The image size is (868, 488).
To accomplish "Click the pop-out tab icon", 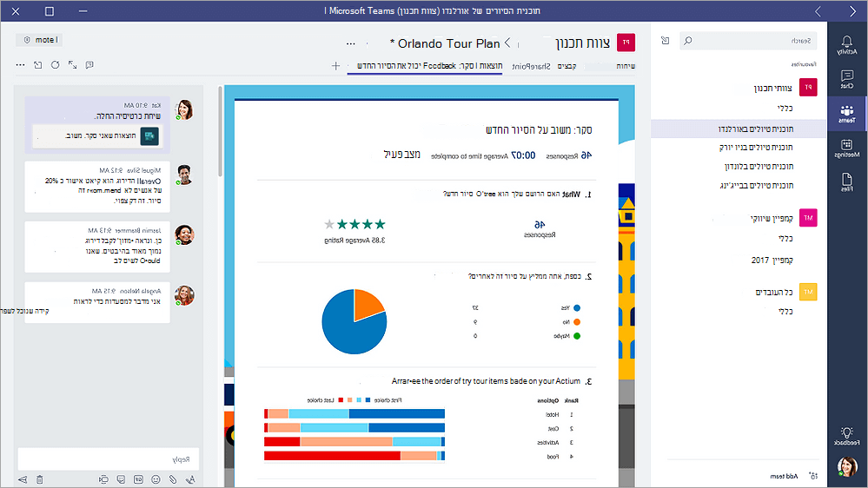I will [37, 65].
